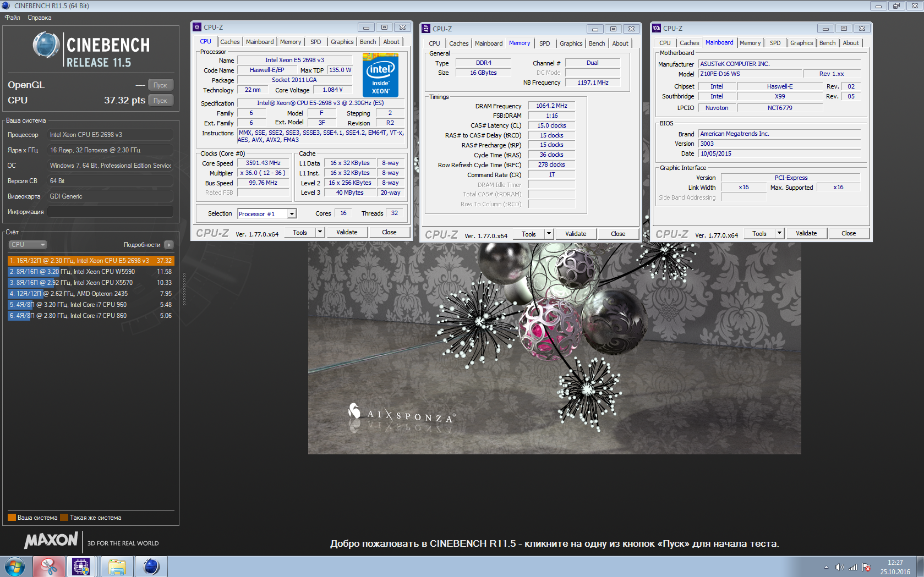This screenshot has width=924, height=577.
Task: Click the CPU-Z title icon in CPU window
Action: (x=197, y=27)
